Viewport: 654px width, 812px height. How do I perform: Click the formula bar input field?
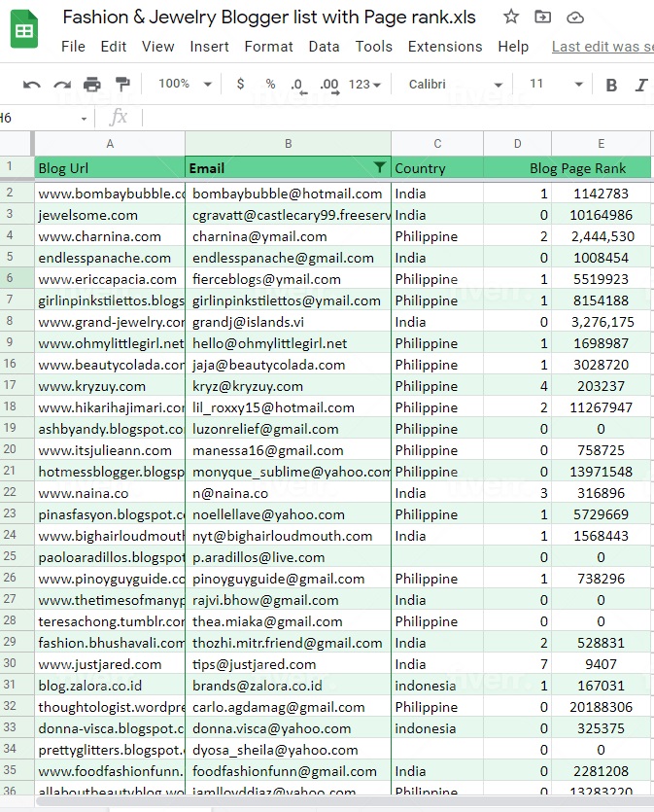pos(389,118)
